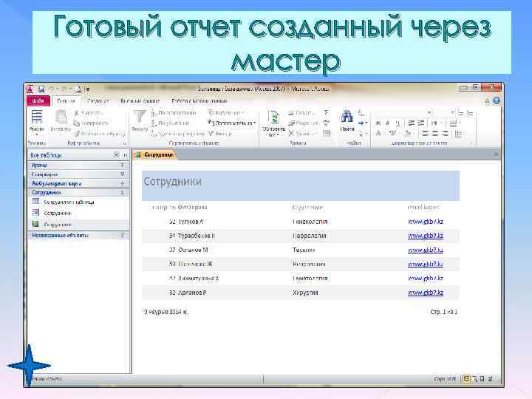Switch to the Внешние данные tab
The height and width of the screenshot is (399, 532).
(140, 100)
